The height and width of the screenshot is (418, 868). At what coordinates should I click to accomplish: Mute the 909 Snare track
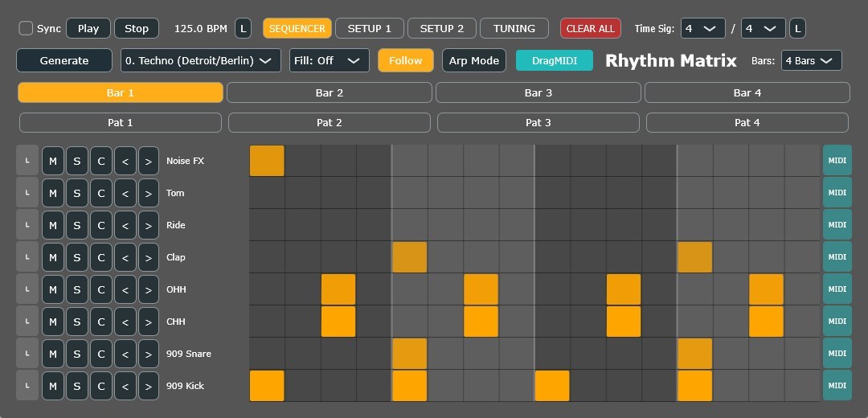[x=52, y=354]
